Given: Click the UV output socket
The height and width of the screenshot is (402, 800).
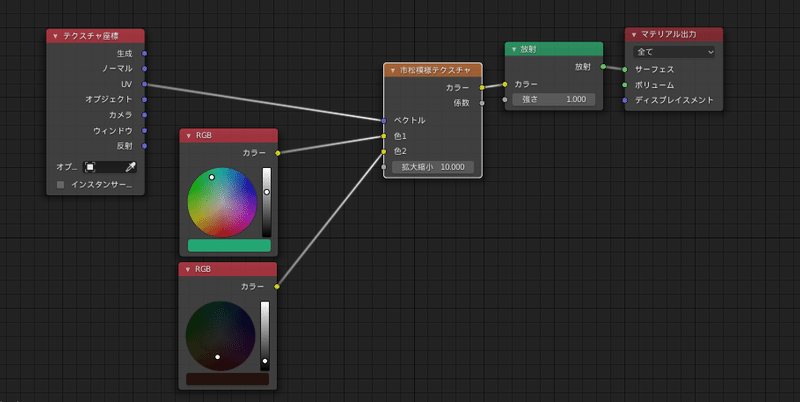Looking at the screenshot, I should point(144,84).
